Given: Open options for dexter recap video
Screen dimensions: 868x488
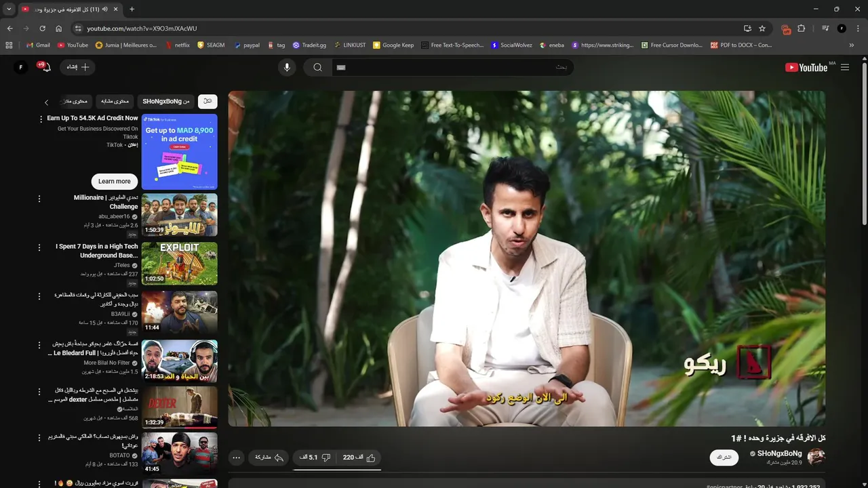Looking at the screenshot, I should tap(39, 392).
